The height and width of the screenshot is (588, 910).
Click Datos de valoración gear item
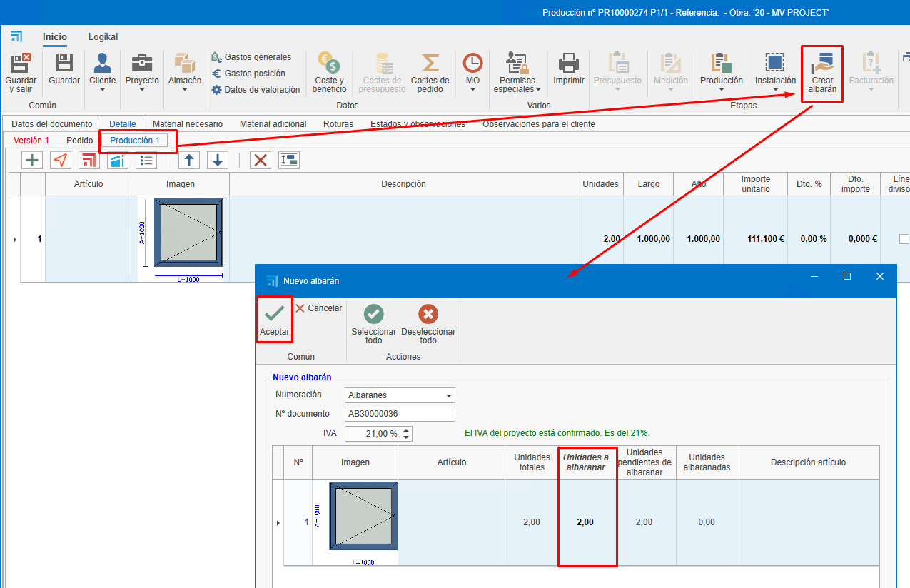tap(256, 90)
